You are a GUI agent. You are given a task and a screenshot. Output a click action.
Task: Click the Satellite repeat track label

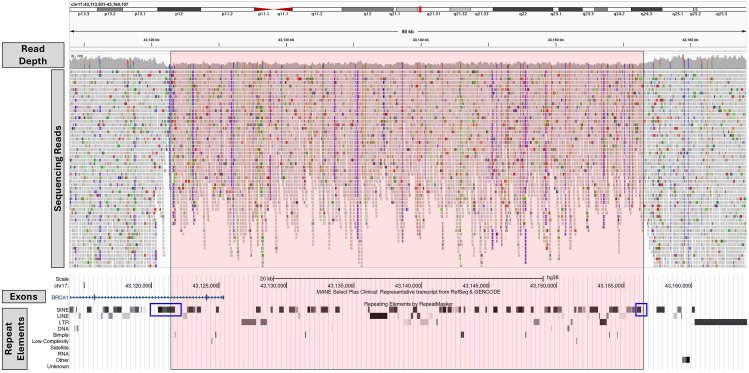pyautogui.click(x=60, y=348)
